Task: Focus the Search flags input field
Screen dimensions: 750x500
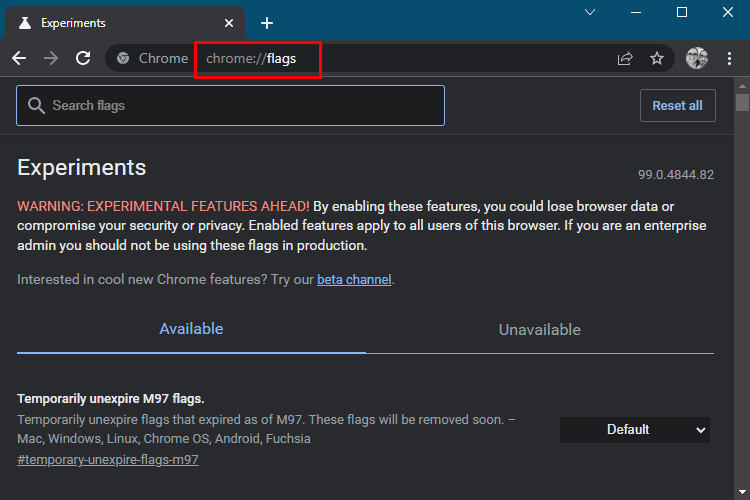Action: click(x=231, y=105)
